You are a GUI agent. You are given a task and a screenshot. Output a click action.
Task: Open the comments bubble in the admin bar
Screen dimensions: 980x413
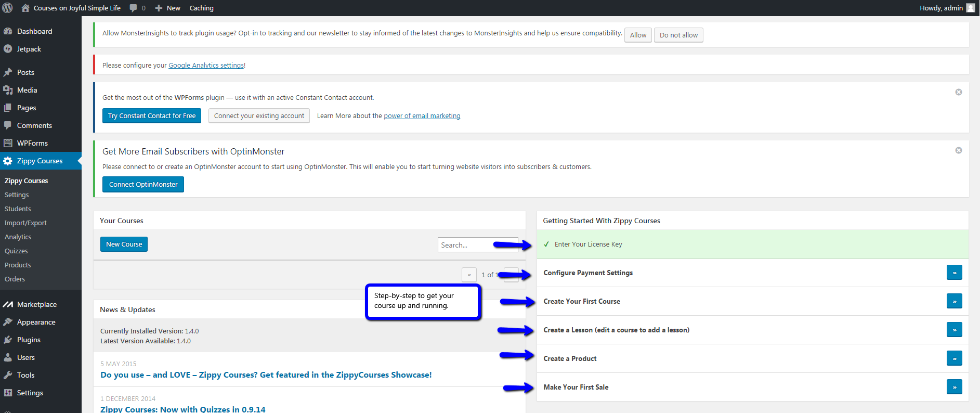click(x=134, y=8)
